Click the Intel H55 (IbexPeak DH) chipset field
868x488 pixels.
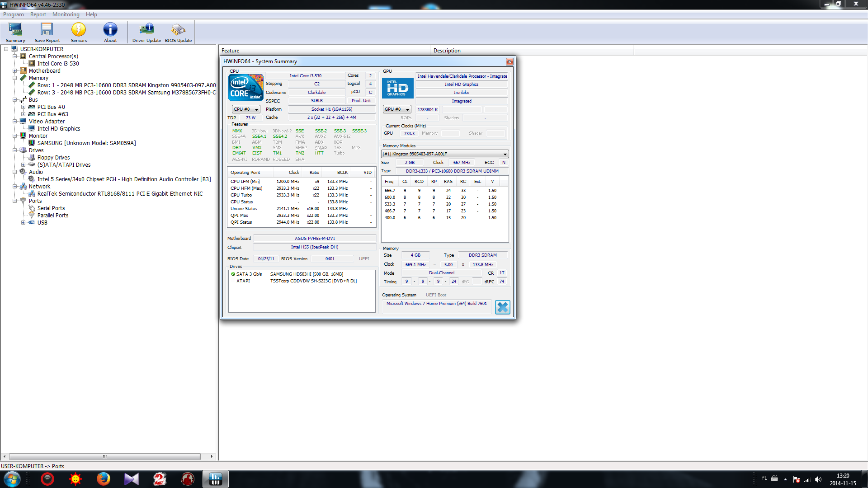click(315, 247)
